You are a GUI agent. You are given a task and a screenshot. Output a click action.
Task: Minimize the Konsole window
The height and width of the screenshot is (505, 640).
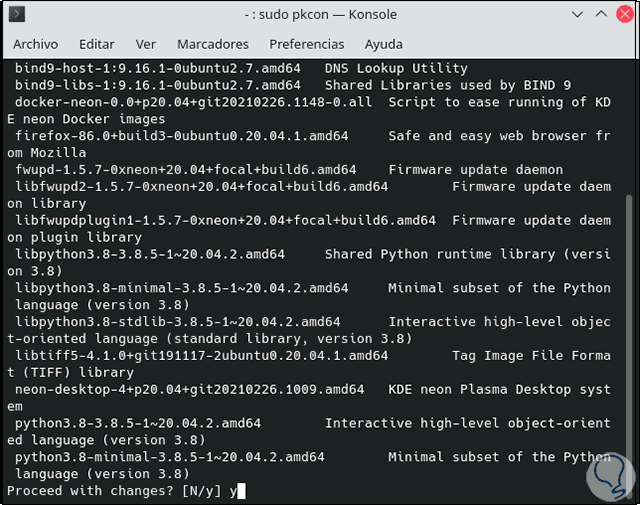pyautogui.click(x=577, y=15)
